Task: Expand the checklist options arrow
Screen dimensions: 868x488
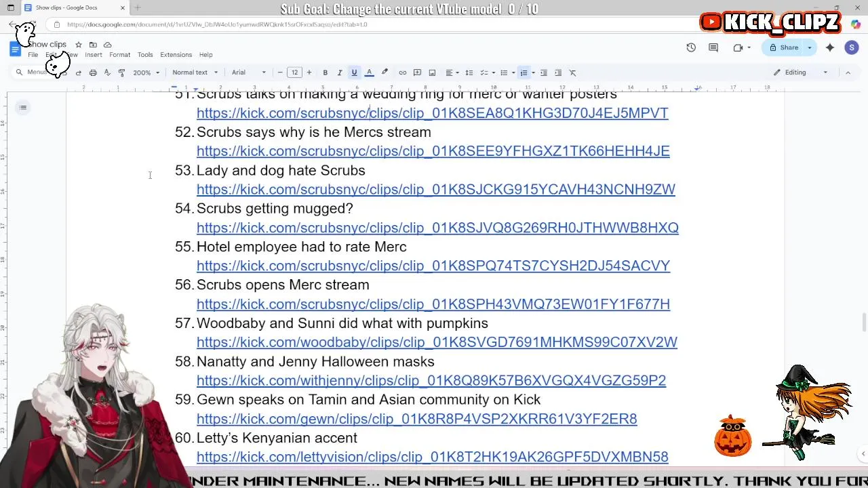Action: (x=493, y=73)
